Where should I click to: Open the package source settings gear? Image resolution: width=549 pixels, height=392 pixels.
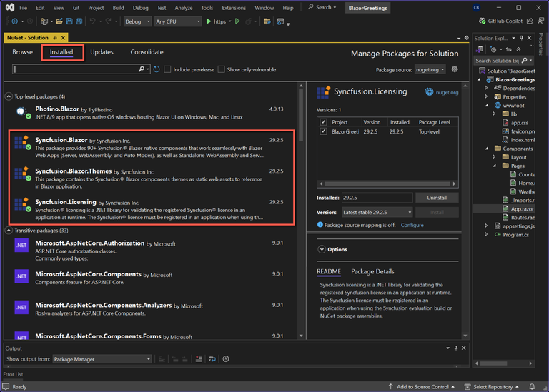tap(455, 69)
